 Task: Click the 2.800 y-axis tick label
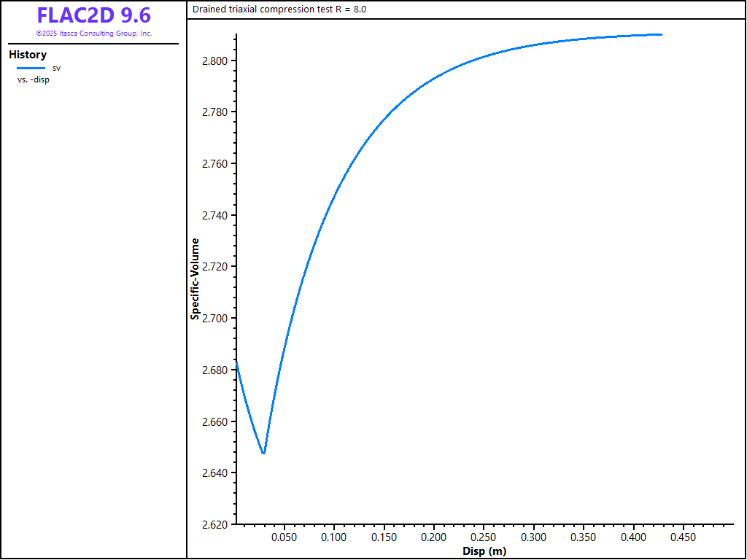click(214, 61)
